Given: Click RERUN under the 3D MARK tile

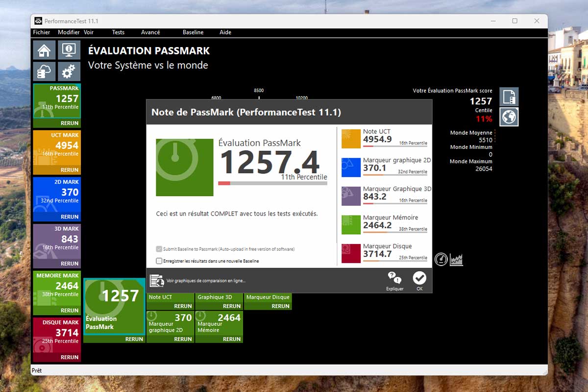Looking at the screenshot, I should [70, 264].
